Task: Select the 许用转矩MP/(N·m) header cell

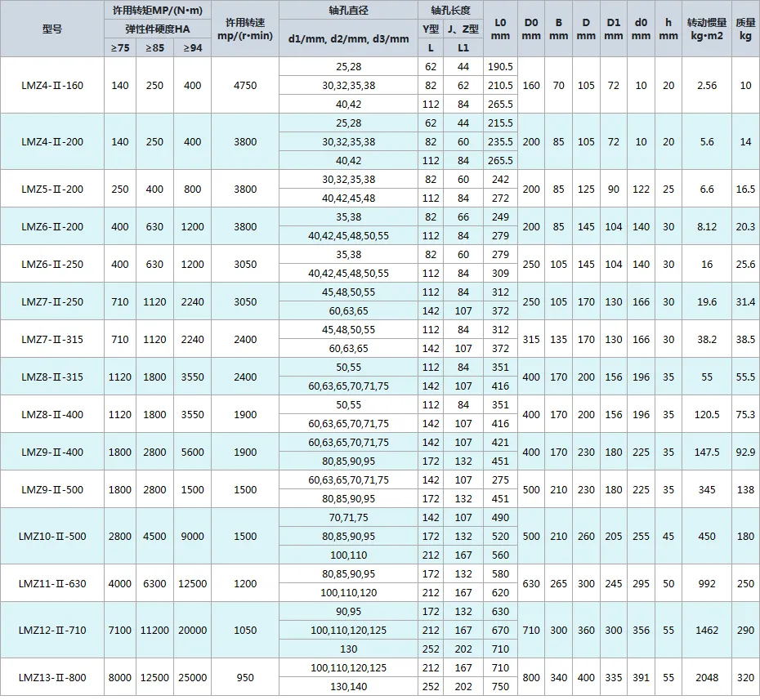Action: [157, 11]
